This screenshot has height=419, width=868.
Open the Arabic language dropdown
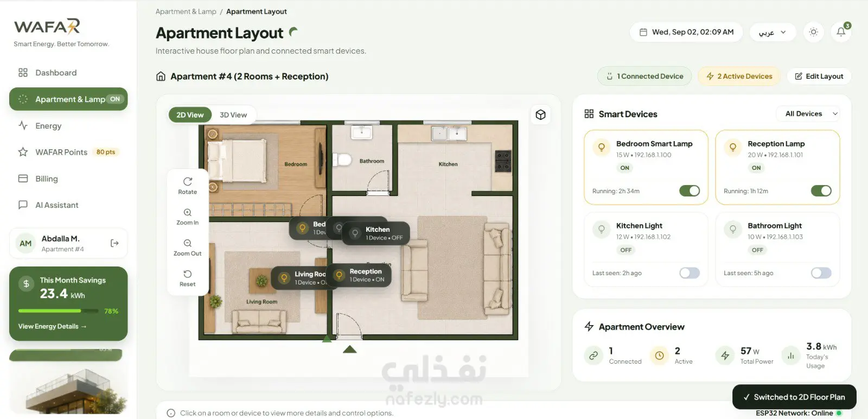click(773, 32)
